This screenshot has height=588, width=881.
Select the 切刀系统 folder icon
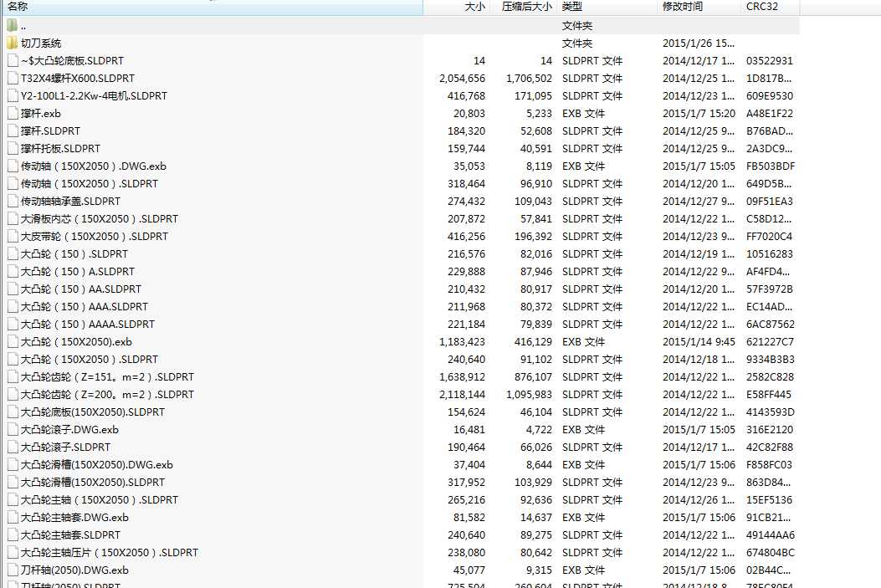point(13,43)
